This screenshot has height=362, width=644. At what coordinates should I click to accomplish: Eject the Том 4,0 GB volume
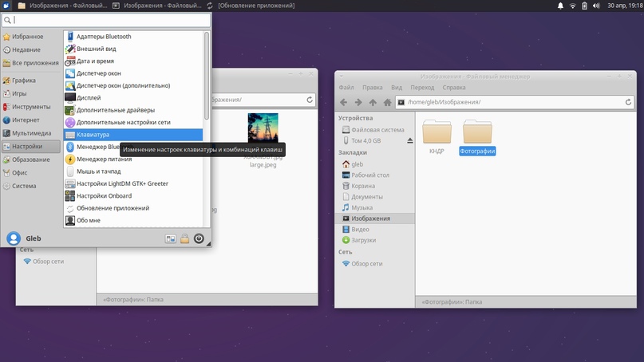[x=410, y=140]
